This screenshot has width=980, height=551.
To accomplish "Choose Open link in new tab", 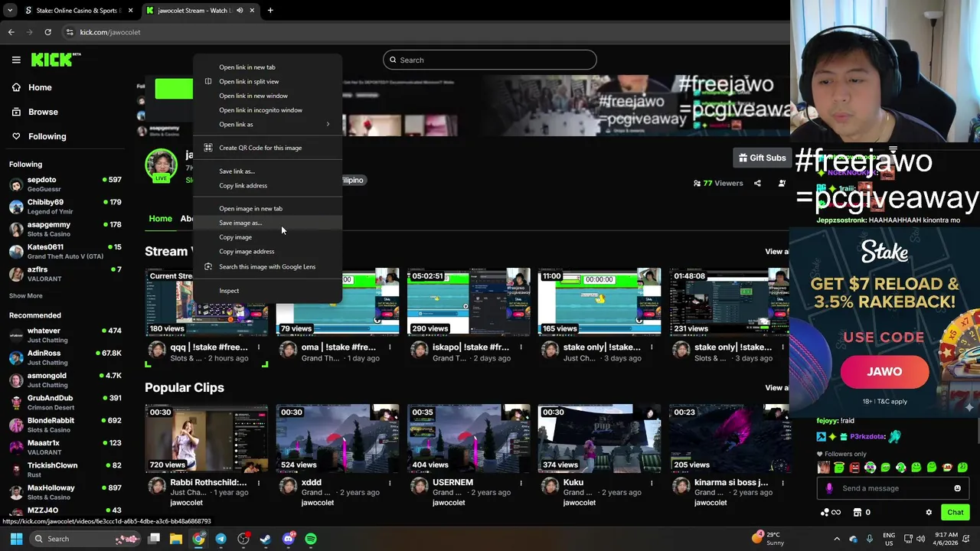I will tap(267, 67).
